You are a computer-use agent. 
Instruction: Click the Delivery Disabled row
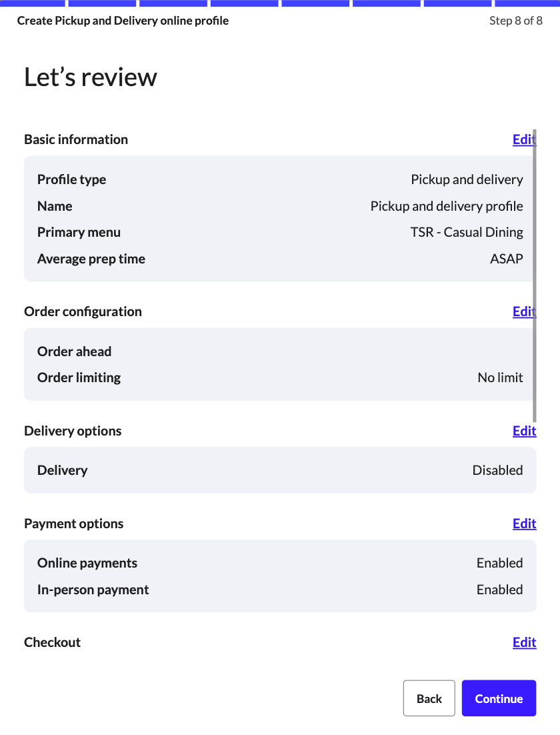(280, 470)
